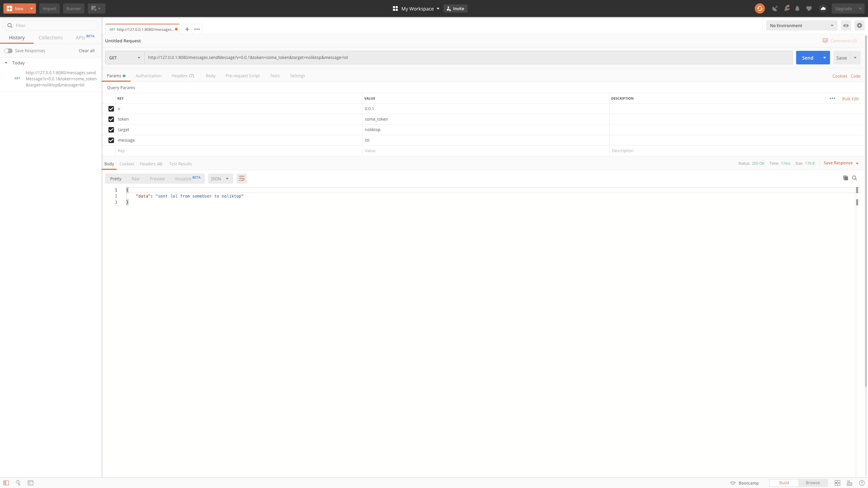
Task: Open manage environments gear icon
Action: point(859,25)
